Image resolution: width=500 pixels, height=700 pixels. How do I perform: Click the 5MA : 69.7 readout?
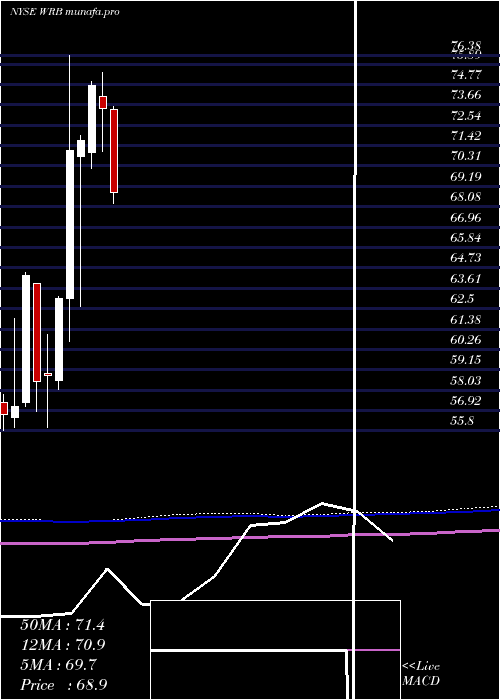click(x=58, y=665)
